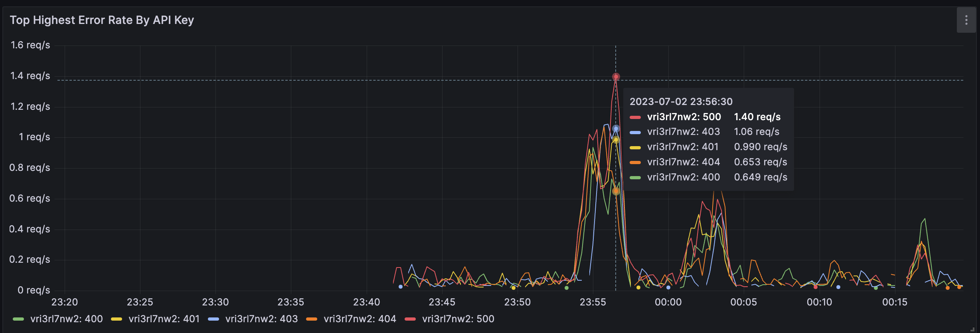980x333 pixels.
Task: Click orange color swatch for legend 404
Action: click(x=312, y=319)
